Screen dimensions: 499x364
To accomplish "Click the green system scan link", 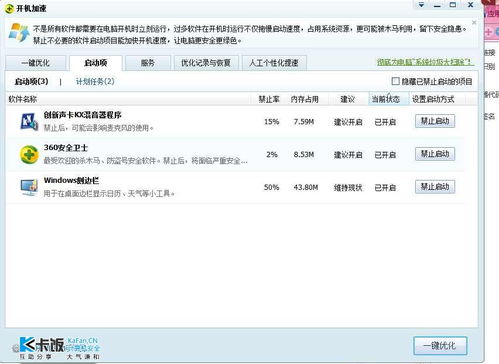I will [425, 62].
